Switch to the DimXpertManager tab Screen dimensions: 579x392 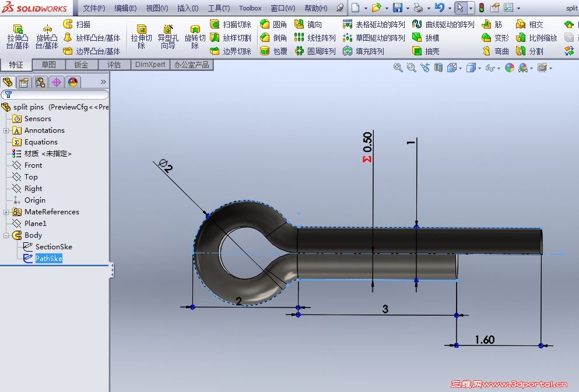pos(57,82)
